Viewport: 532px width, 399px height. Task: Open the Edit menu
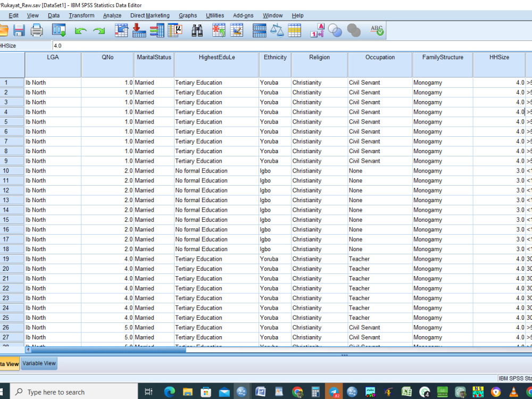(x=14, y=15)
